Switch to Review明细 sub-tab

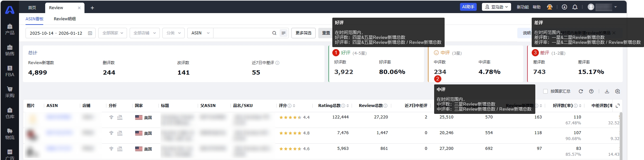coord(65,19)
